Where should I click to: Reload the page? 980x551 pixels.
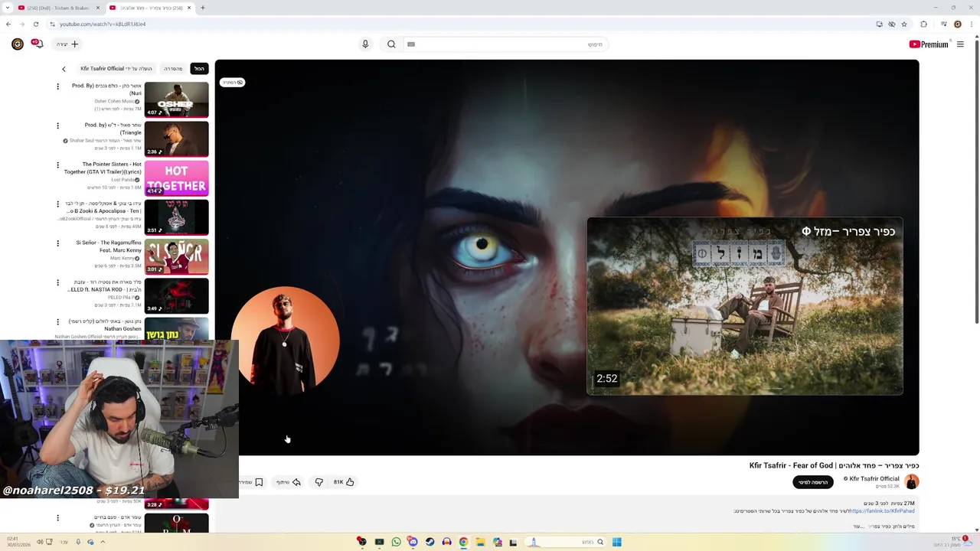point(35,24)
